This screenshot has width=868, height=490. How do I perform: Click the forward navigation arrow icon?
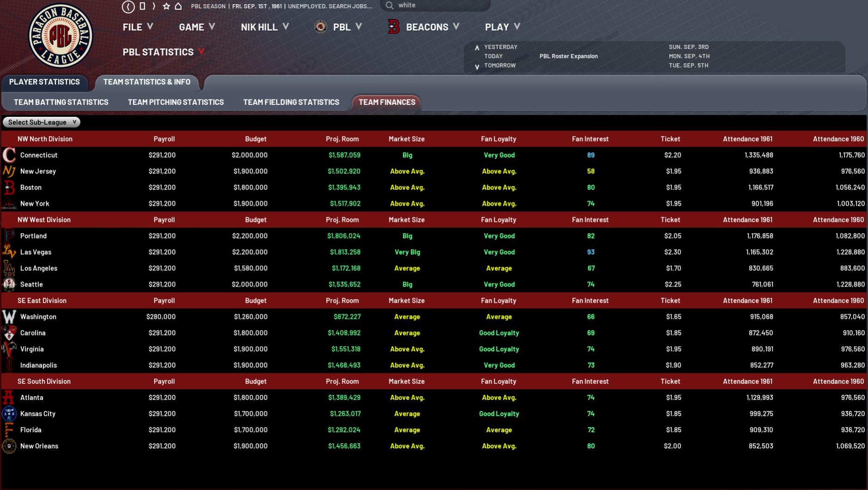click(154, 6)
